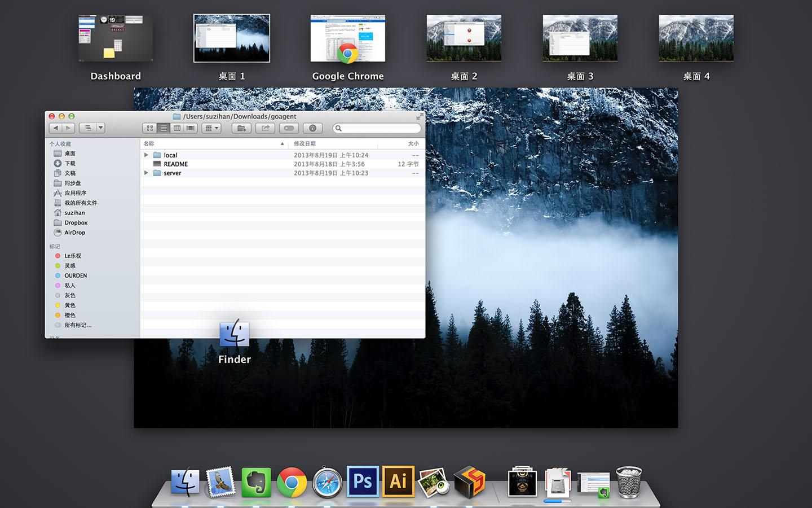The height and width of the screenshot is (508, 812).
Task: Switch Finder to icon view mode
Action: pos(149,128)
